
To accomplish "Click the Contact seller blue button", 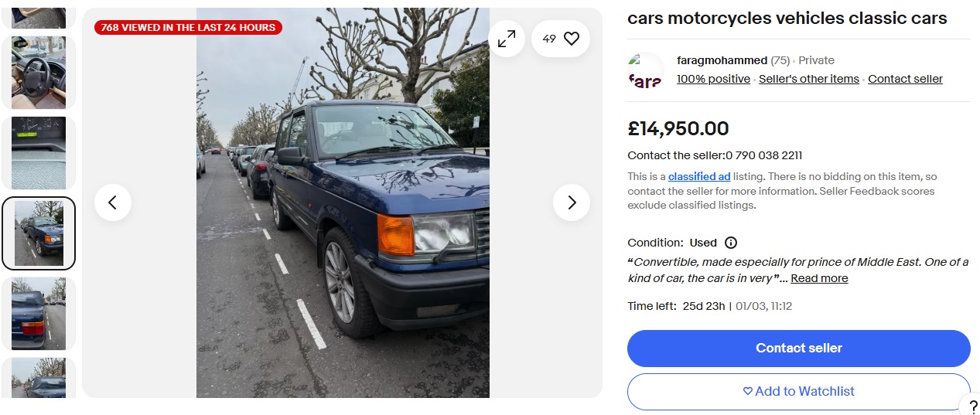I will coord(799,349).
